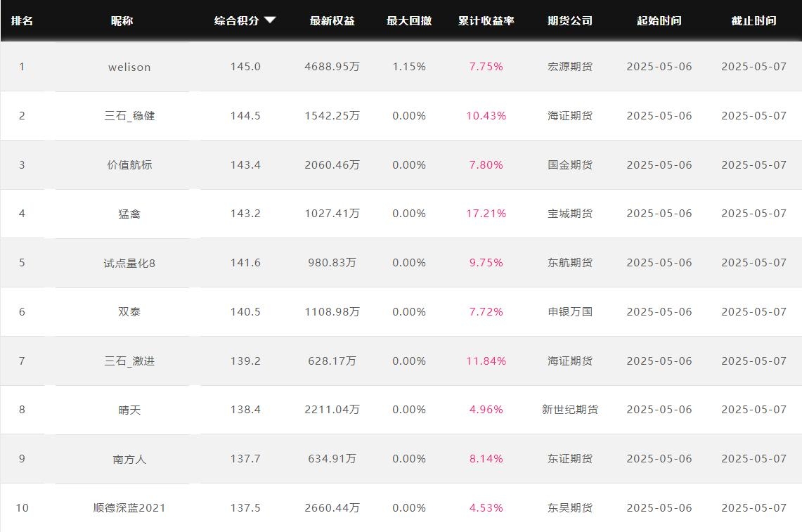The image size is (802, 532).
Task: Click cumulative return 8.14%
Action: pyautogui.click(x=486, y=458)
